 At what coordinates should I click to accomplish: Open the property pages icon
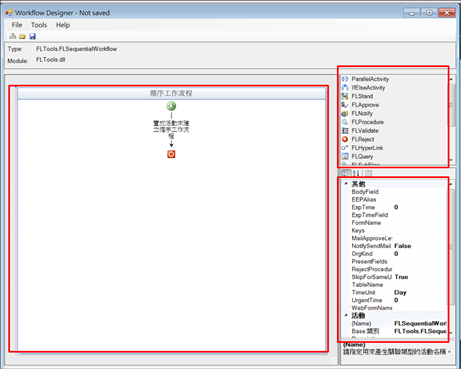pyautogui.click(x=368, y=173)
